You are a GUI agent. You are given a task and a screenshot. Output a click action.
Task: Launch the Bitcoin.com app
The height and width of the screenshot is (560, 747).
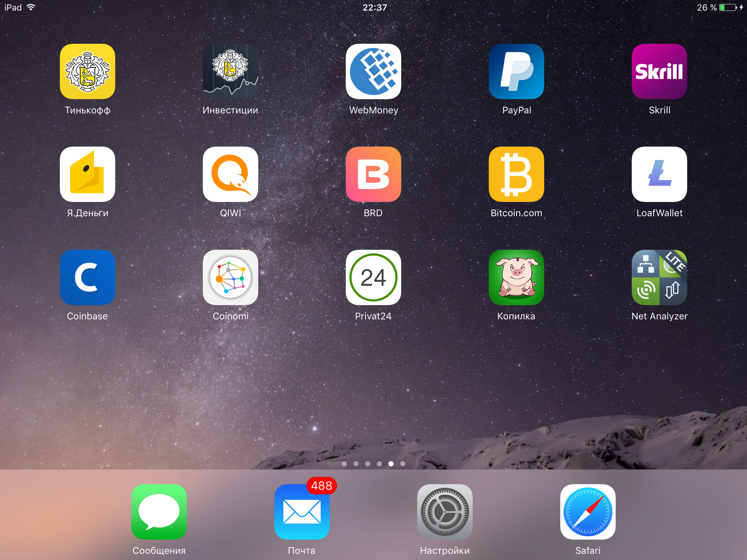click(x=516, y=174)
